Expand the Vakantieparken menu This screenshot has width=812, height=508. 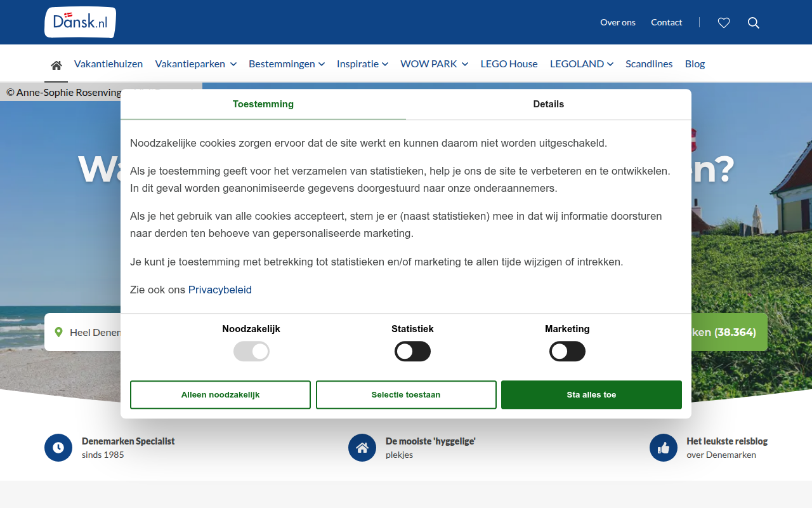tap(196, 63)
